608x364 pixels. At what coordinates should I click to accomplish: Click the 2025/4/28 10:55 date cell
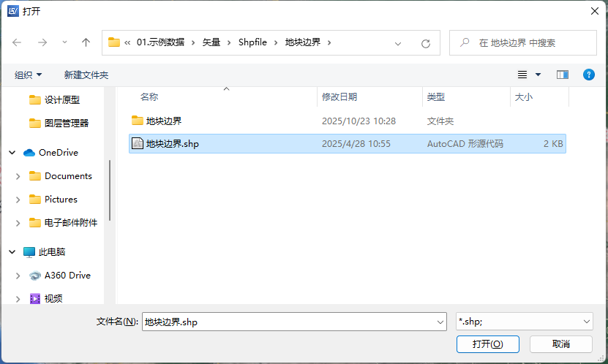coord(356,144)
